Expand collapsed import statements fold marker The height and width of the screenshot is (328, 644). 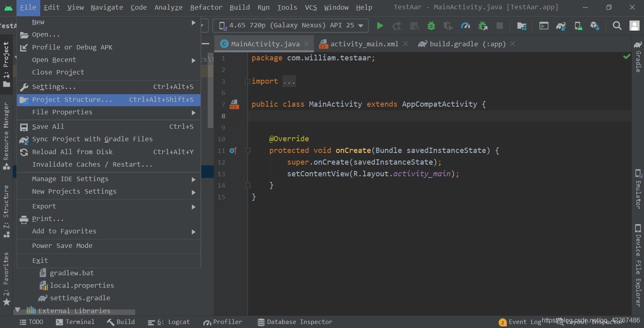pos(248,81)
